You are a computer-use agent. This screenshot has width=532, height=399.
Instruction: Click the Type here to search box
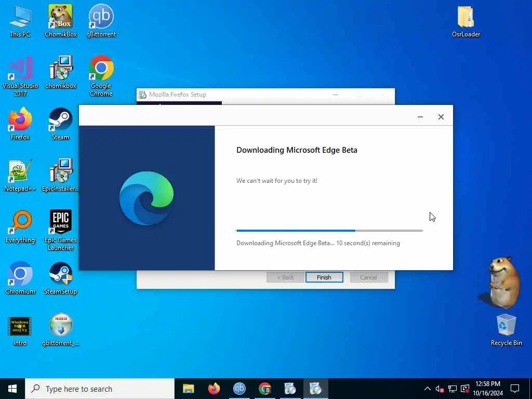pos(100,389)
